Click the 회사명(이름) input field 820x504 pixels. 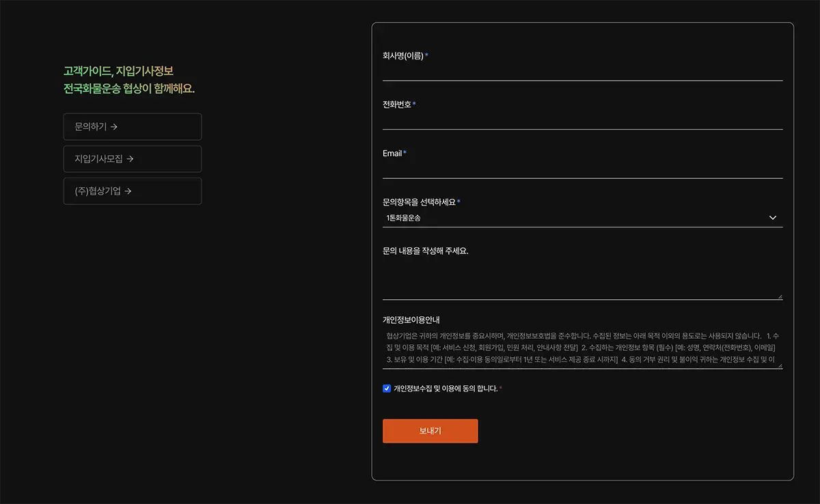pos(582,72)
